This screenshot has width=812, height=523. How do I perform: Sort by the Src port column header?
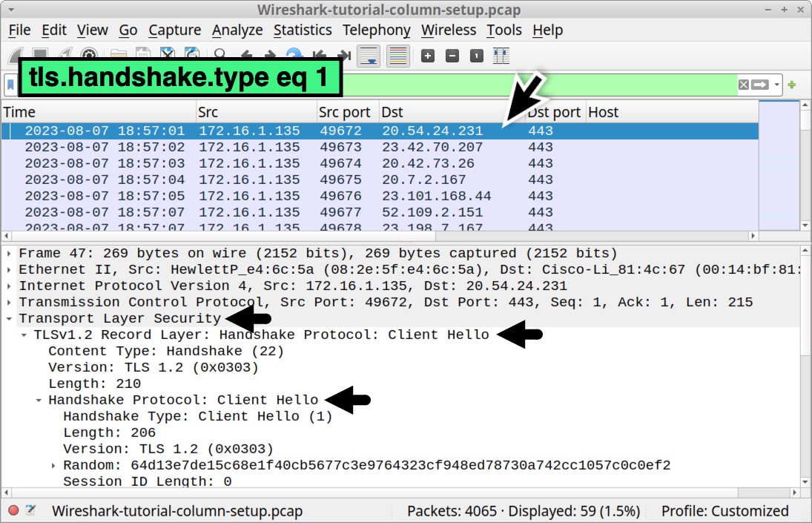click(x=348, y=112)
